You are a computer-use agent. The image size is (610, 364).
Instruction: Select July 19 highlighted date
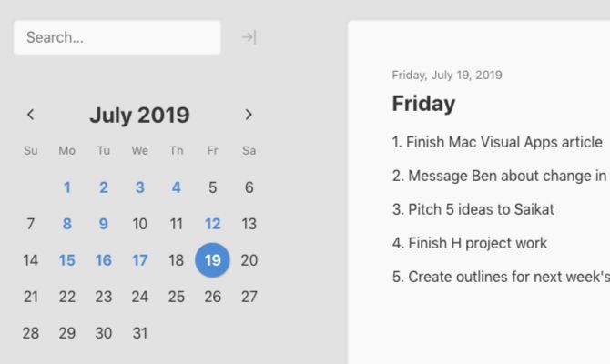[212, 260]
